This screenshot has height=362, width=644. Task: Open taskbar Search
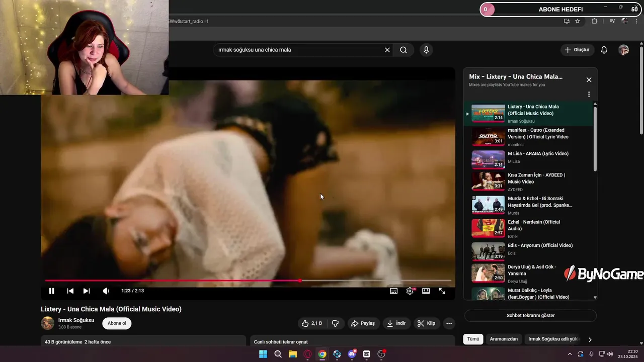pyautogui.click(x=278, y=354)
